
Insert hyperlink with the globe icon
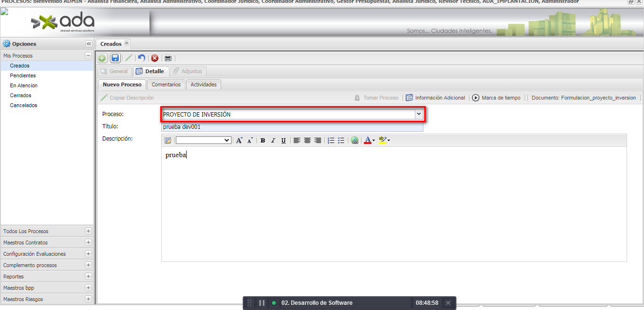[355, 141]
